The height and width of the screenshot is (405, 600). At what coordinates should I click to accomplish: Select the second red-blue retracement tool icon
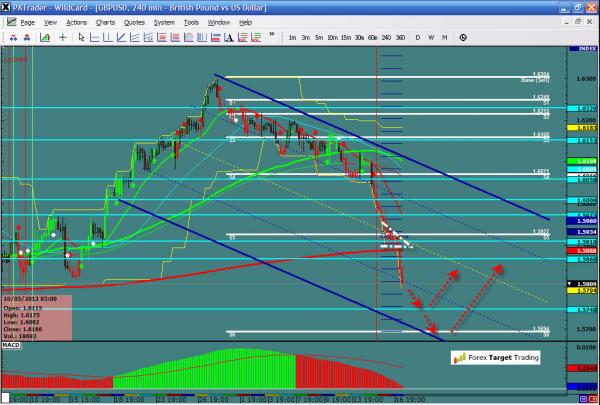click(x=175, y=38)
